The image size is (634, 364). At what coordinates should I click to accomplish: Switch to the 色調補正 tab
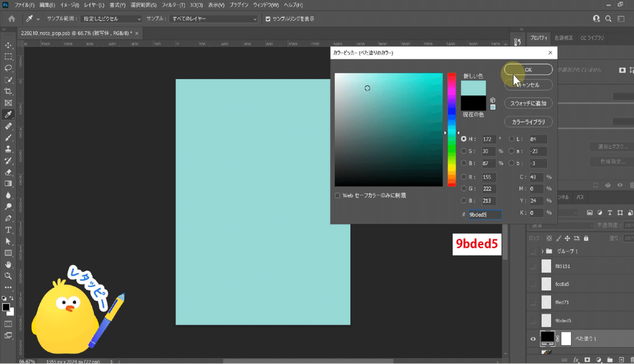564,38
